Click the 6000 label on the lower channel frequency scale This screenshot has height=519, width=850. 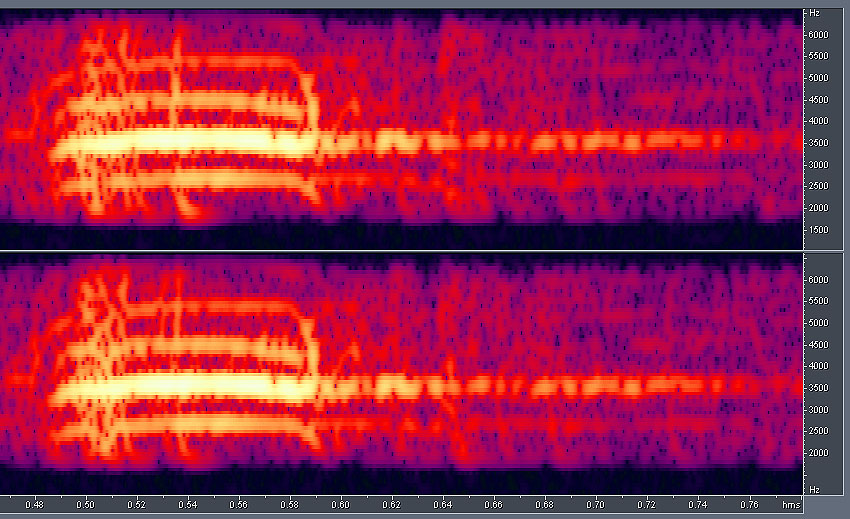point(819,280)
